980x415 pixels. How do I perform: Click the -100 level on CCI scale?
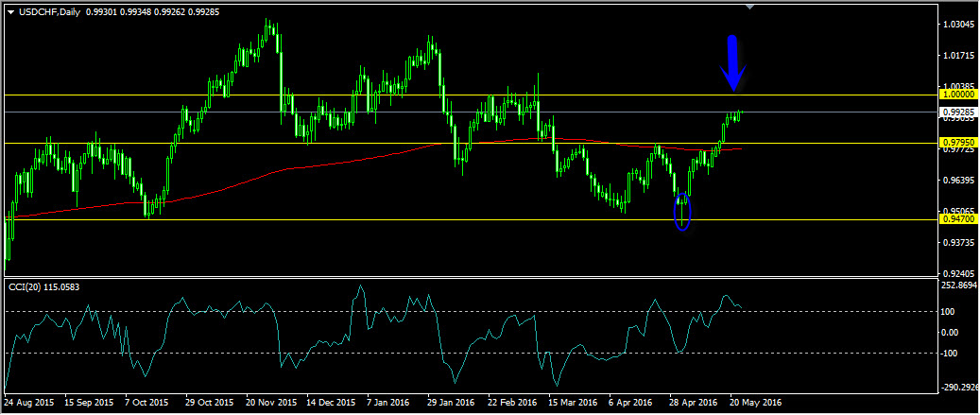click(952, 354)
